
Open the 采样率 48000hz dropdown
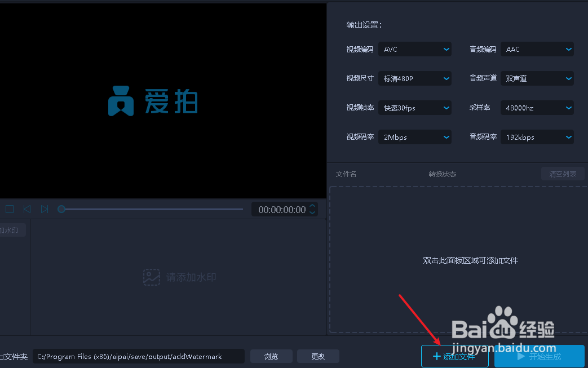click(x=537, y=108)
